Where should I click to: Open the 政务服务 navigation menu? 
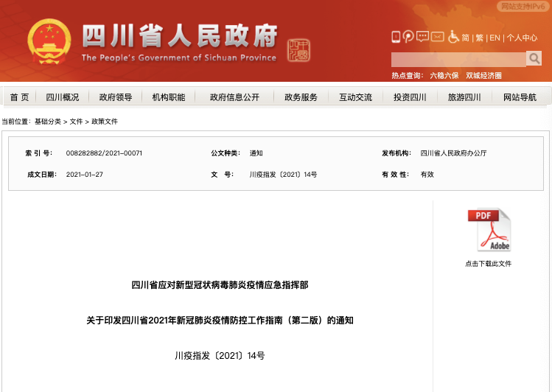click(x=301, y=97)
